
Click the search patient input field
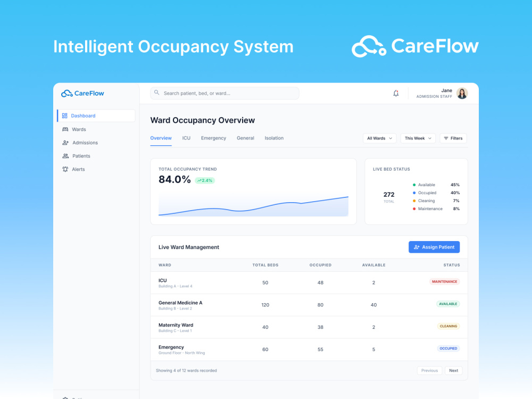225,93
